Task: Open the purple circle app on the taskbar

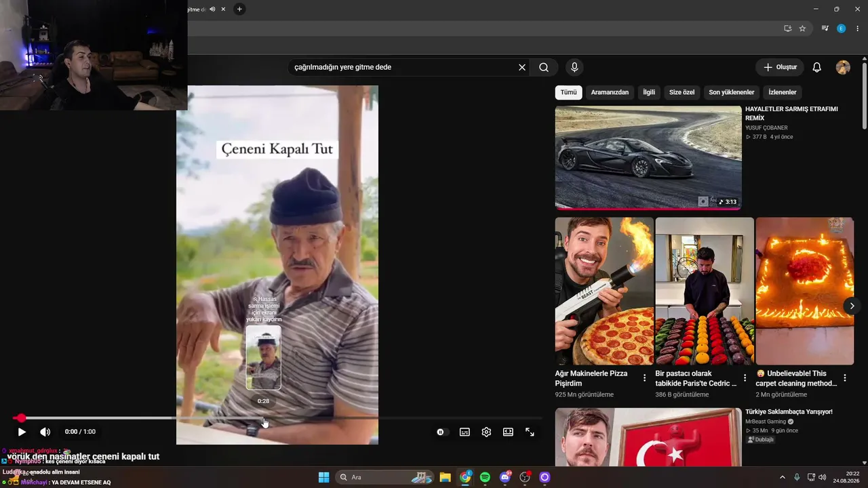Action: pos(545,477)
